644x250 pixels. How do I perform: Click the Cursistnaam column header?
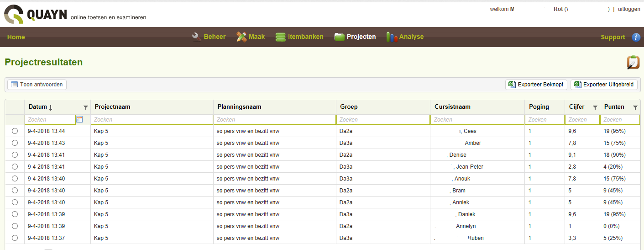pos(452,107)
